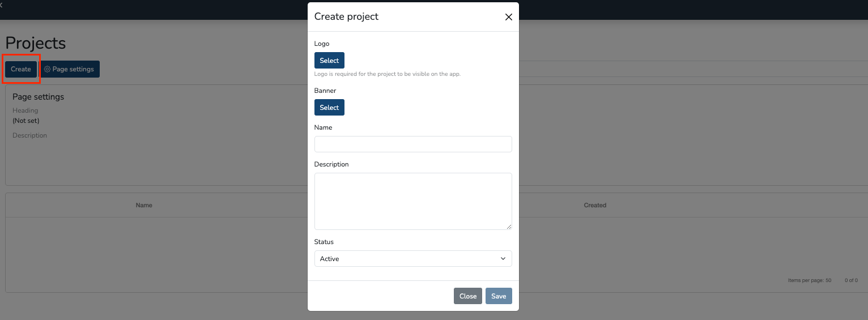Viewport: 868px width, 320px height.
Task: Click inside the Description text area
Action: tap(412, 201)
